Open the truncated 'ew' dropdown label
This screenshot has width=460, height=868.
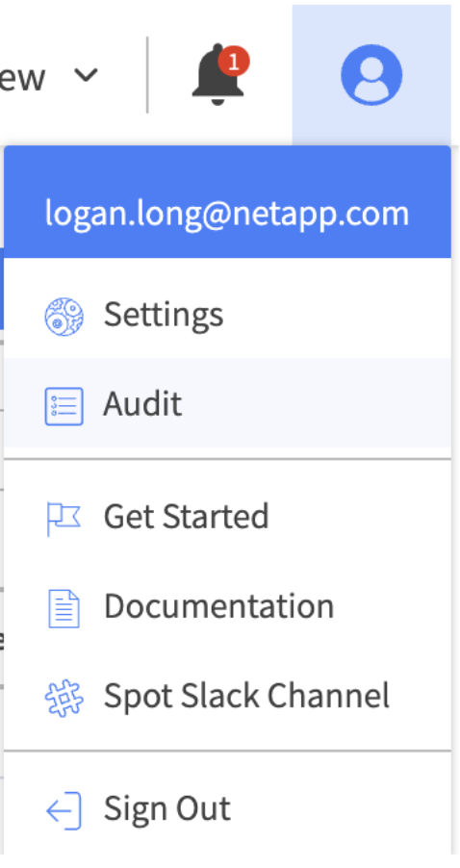(22, 77)
